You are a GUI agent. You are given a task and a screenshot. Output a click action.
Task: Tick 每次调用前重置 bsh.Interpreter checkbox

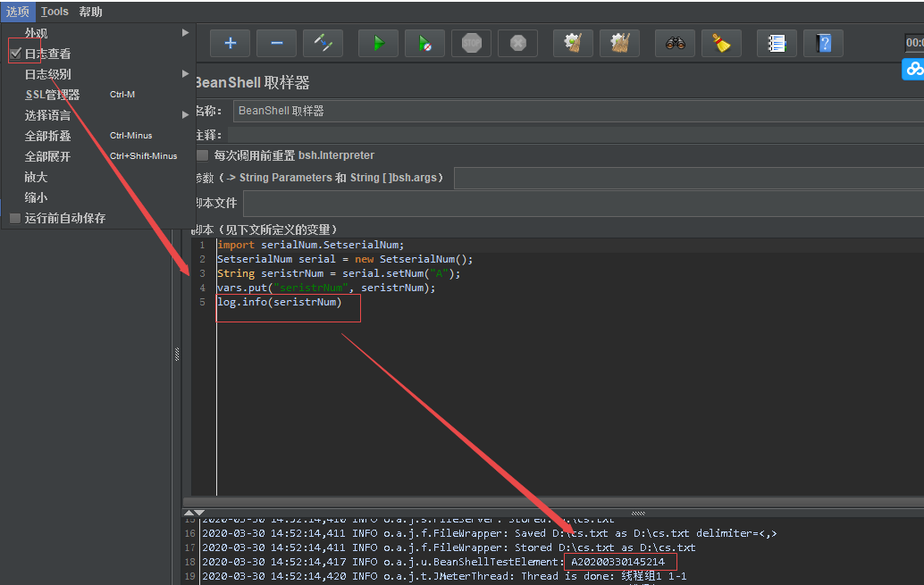pyautogui.click(x=202, y=155)
